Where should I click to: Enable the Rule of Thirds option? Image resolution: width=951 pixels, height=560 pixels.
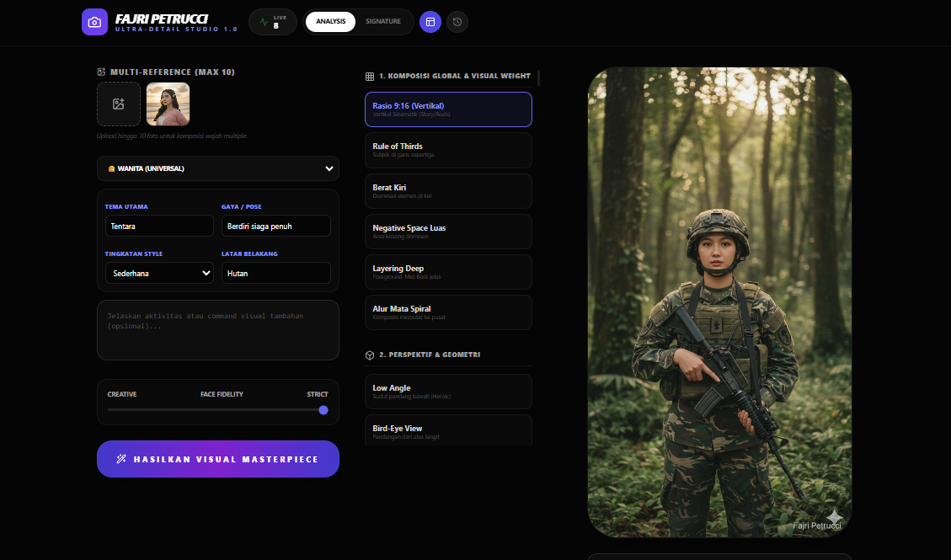click(448, 150)
